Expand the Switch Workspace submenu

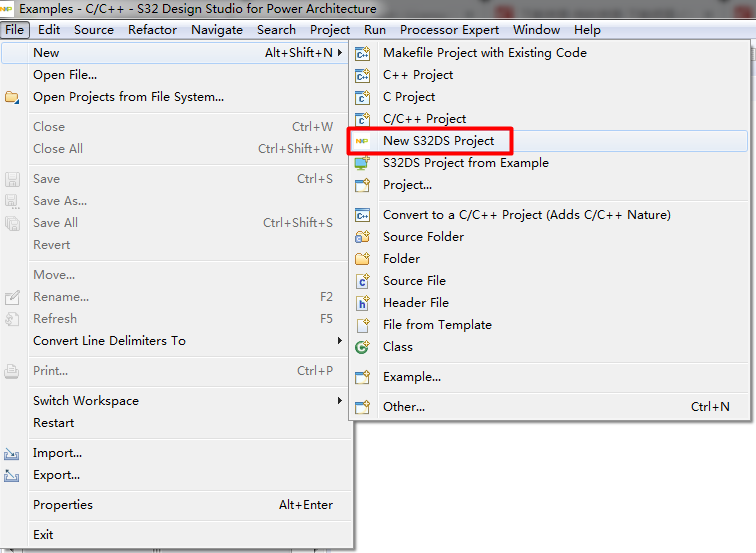tap(340, 400)
